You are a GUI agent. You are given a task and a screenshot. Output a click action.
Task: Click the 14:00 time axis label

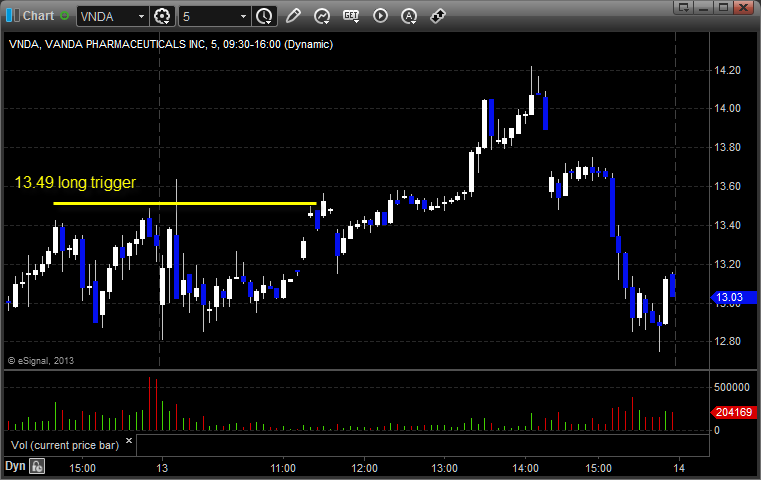pos(526,468)
